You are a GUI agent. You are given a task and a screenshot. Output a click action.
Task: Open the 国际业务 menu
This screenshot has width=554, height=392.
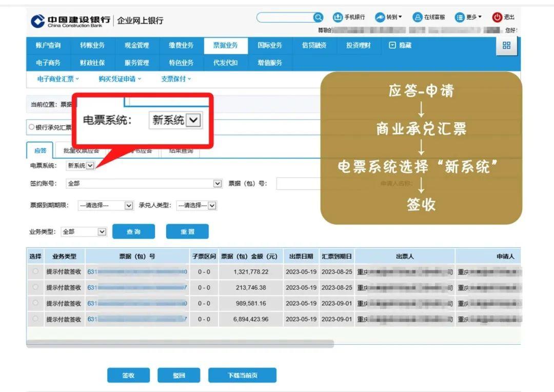(270, 45)
